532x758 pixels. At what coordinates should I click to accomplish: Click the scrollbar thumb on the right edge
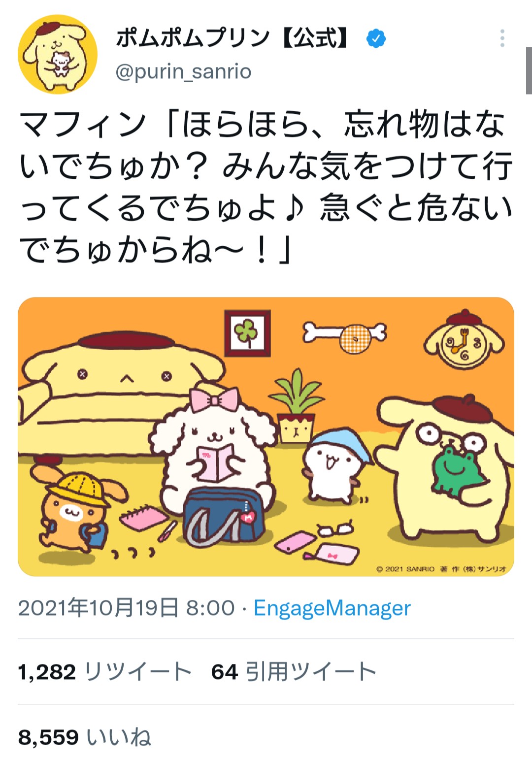point(529,70)
